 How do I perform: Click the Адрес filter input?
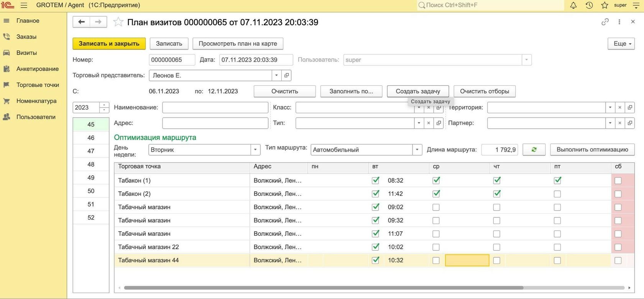pos(215,123)
